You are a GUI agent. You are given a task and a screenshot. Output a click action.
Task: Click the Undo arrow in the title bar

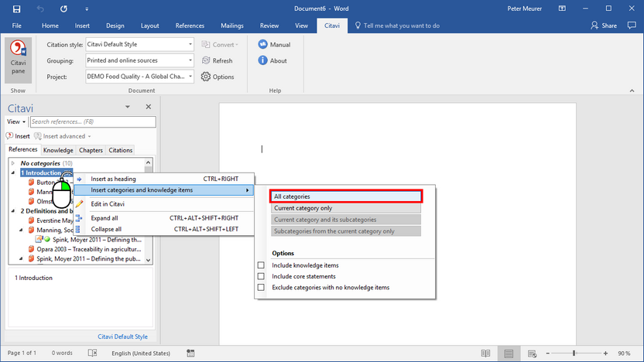(40, 9)
